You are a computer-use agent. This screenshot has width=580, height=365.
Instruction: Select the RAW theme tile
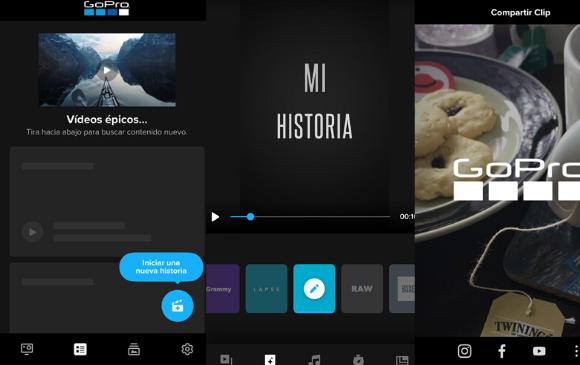(x=362, y=289)
